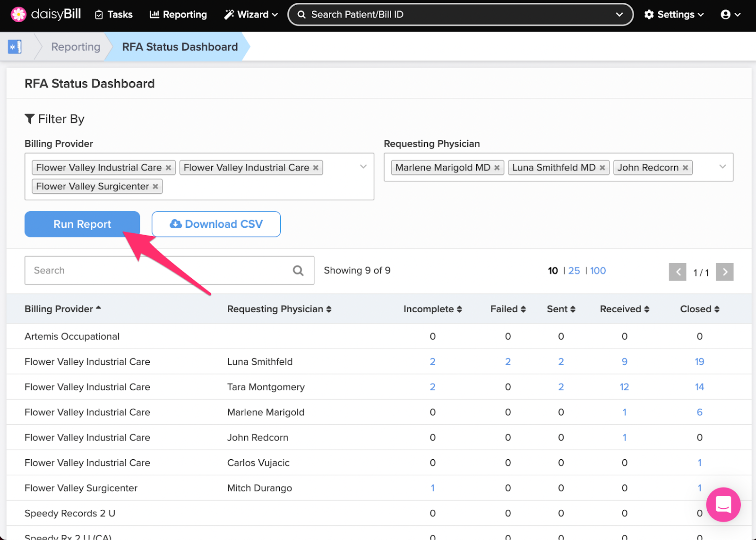Expand the Requesting Physician filter dropdown
Image resolution: width=756 pixels, height=540 pixels.
coord(722,166)
